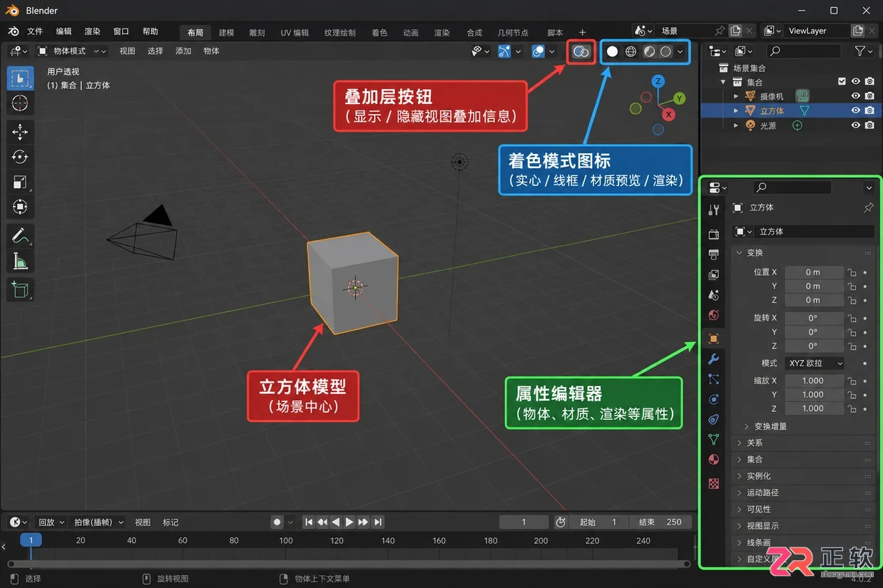Open the Physics properties tab

pyautogui.click(x=713, y=399)
